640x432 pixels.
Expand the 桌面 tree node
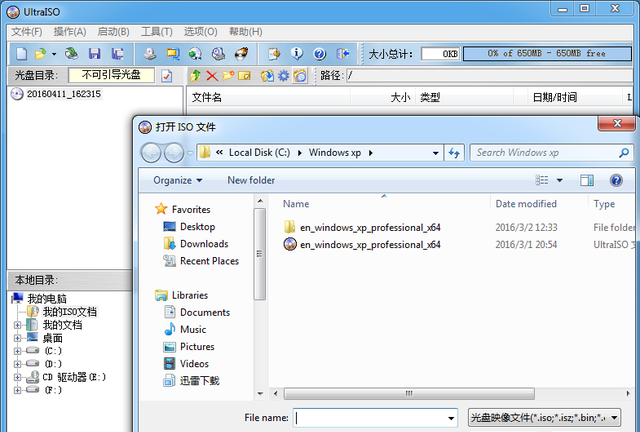pyautogui.click(x=17, y=338)
